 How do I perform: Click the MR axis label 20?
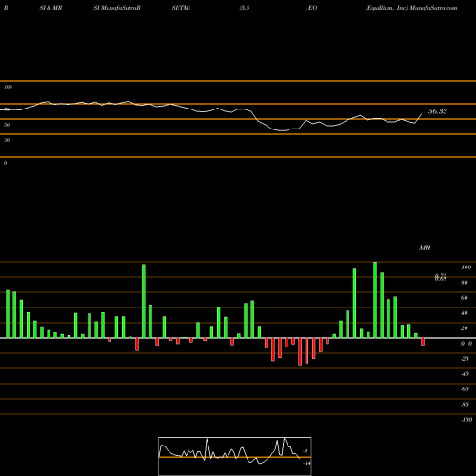465,328
